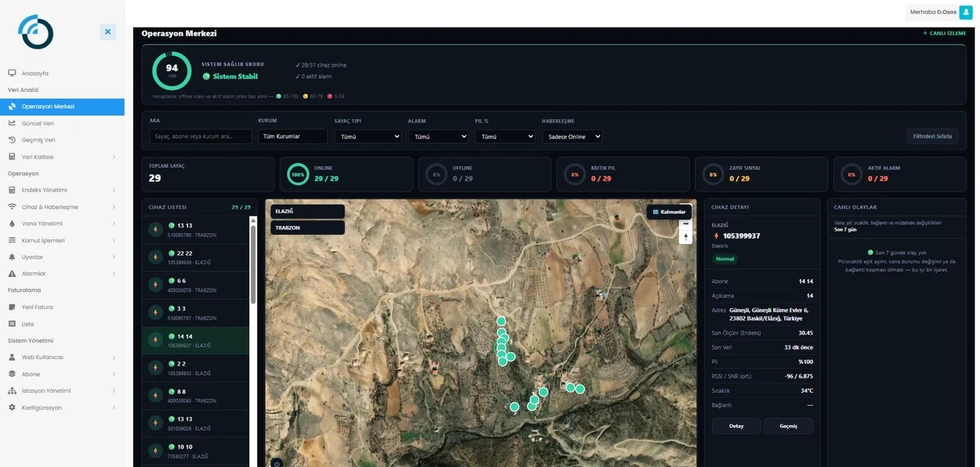Collapse sidebar with the X icon
980x467 pixels.
pos(107,32)
